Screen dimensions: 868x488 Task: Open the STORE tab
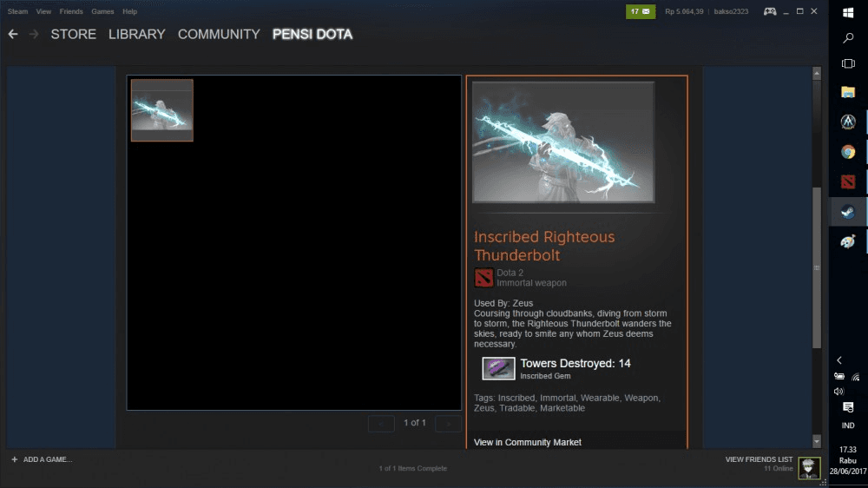tap(74, 35)
